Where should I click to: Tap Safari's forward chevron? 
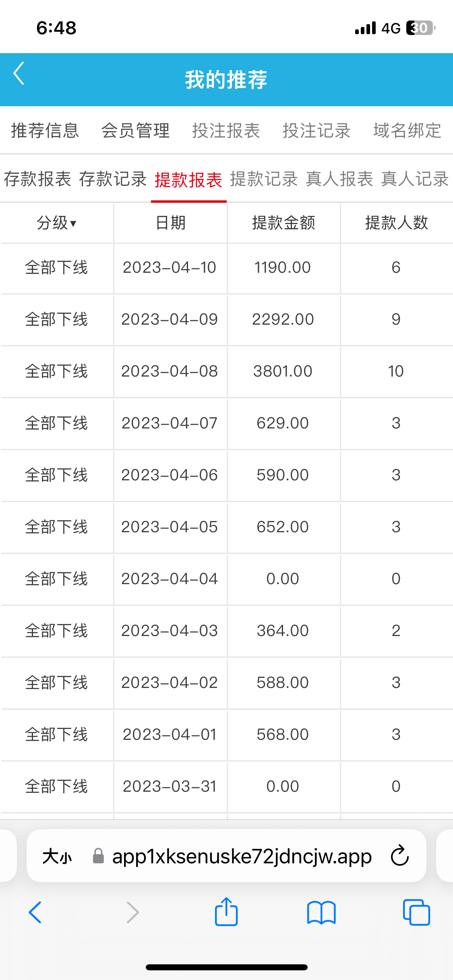pyautogui.click(x=132, y=912)
